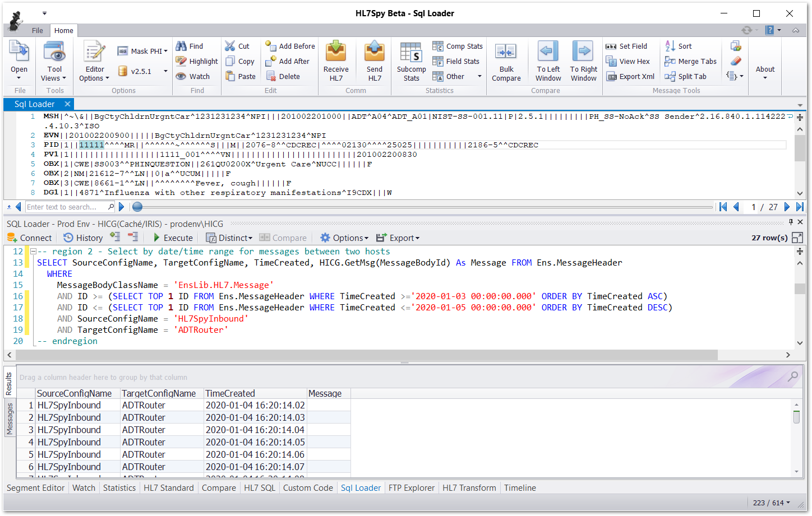Click the Set Field tool
The image size is (812, 516).
(x=626, y=46)
